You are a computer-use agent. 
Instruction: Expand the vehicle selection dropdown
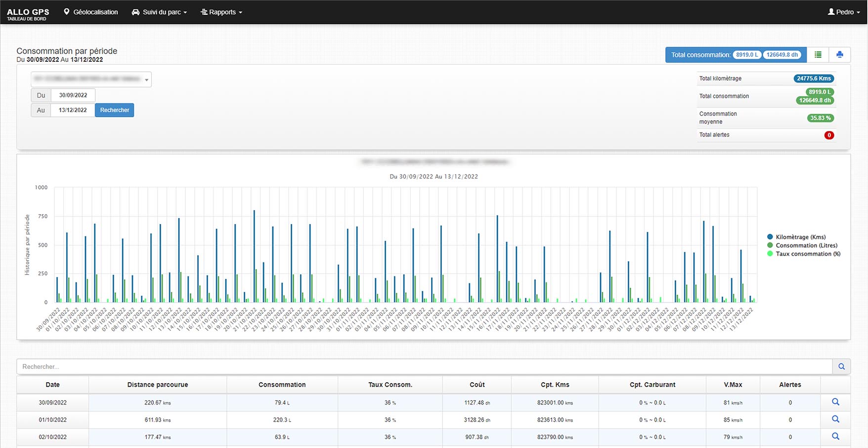[x=91, y=80]
